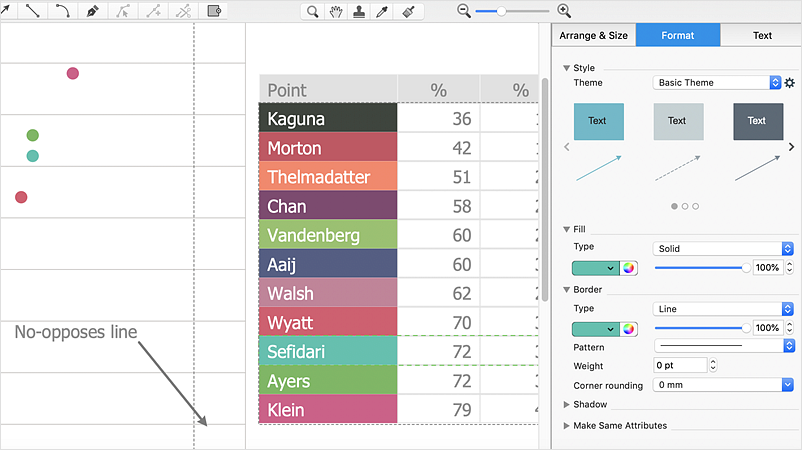
Task: Expand Make Same Attributes section
Action: [x=567, y=426]
